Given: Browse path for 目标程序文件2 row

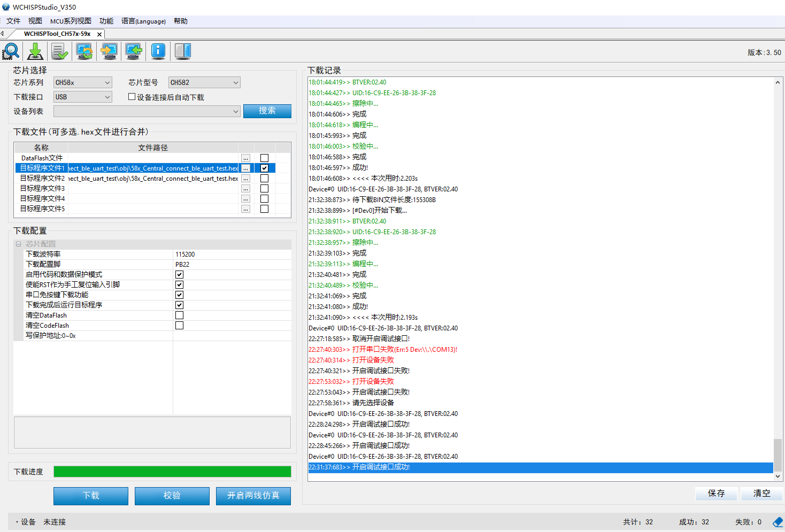Looking at the screenshot, I should (x=246, y=179).
